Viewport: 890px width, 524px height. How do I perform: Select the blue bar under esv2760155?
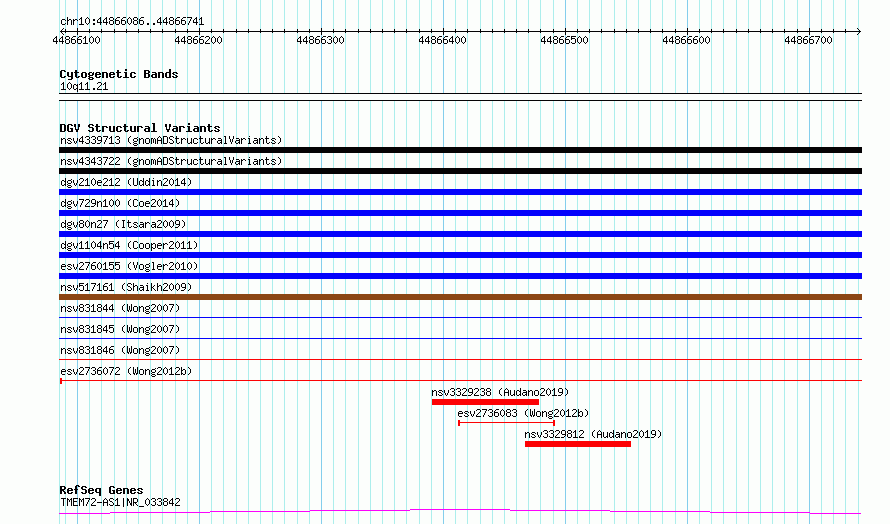[460, 276]
